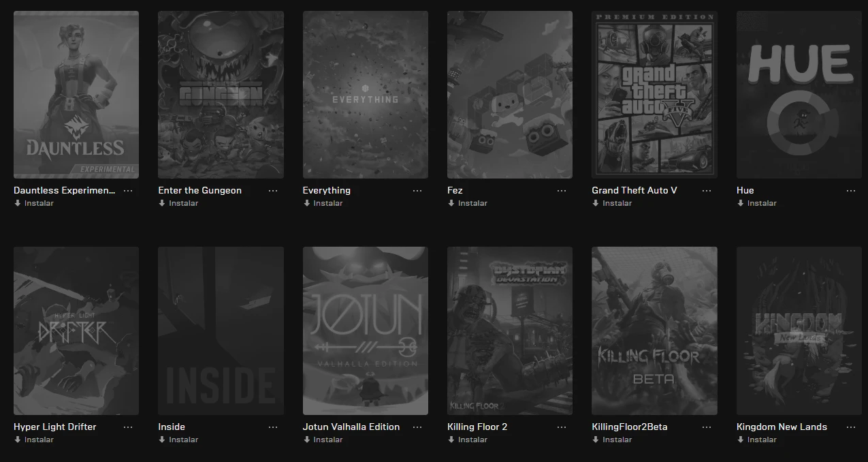
Task: Install Everything via its Instalar label
Action: (x=328, y=203)
